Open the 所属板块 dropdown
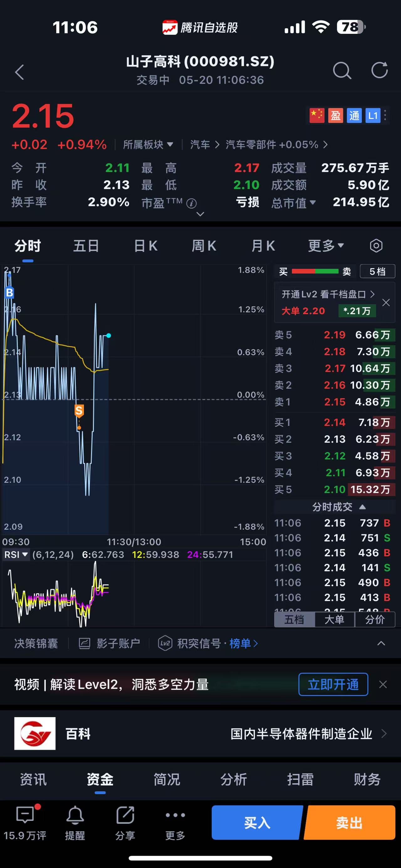Screen dimensions: 401x868 pyautogui.click(x=148, y=145)
